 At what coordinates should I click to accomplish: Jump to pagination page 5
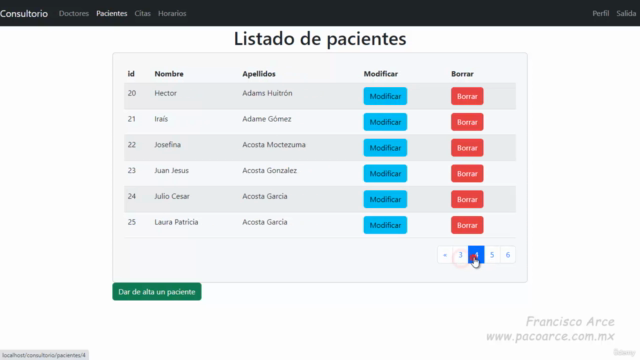(492, 255)
